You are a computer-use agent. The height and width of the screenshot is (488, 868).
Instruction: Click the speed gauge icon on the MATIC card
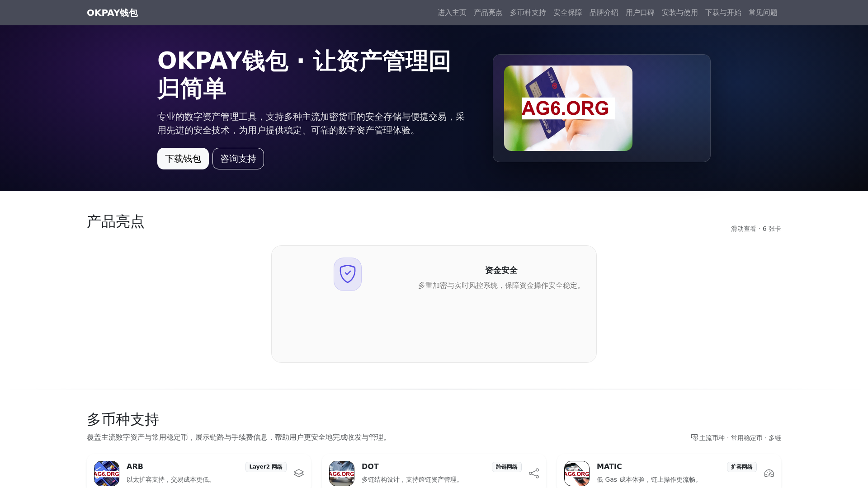point(769,473)
